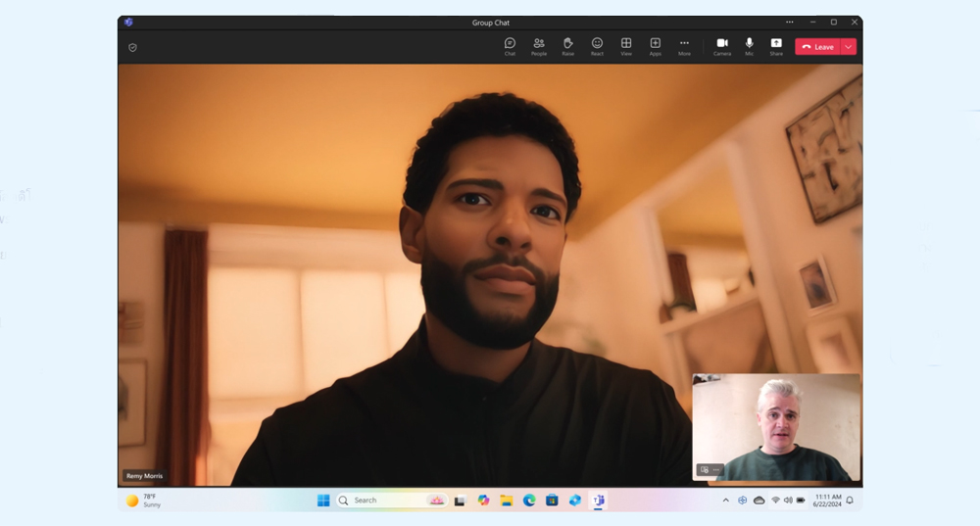980x526 pixels.
Task: Toggle the Camera off
Action: click(x=722, y=47)
